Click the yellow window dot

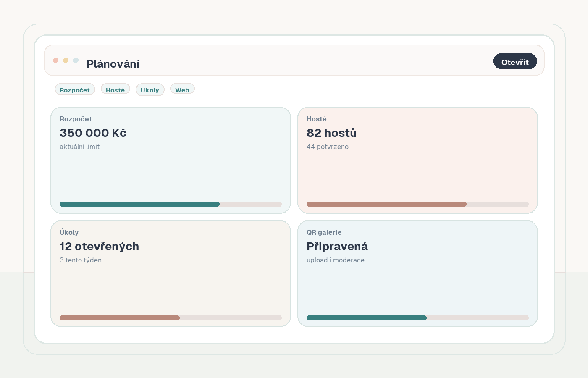coord(66,60)
